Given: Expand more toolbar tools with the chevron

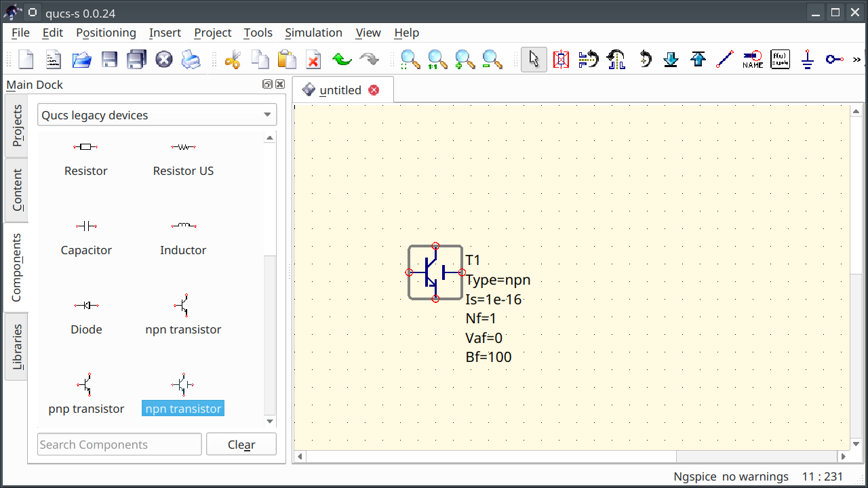Looking at the screenshot, I should [x=856, y=60].
